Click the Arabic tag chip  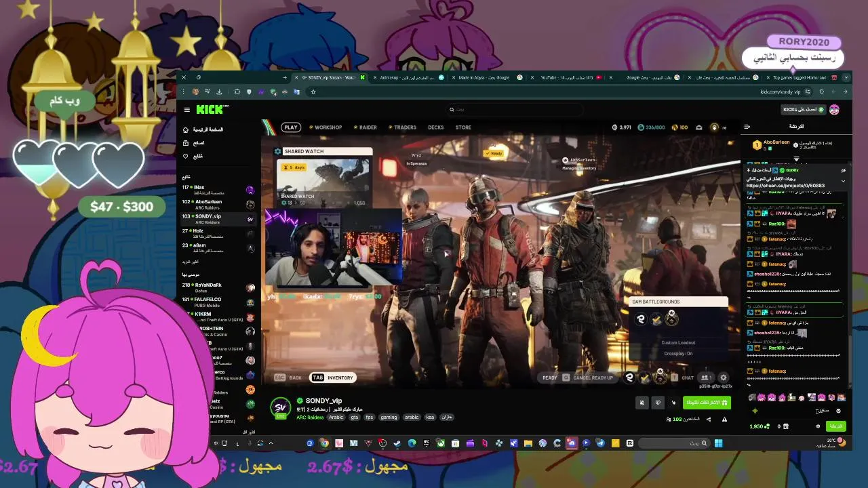point(336,418)
